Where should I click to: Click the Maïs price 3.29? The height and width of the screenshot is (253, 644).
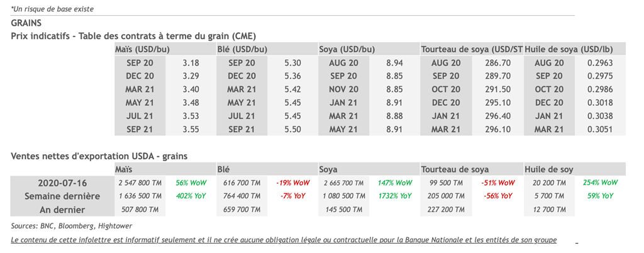(x=191, y=76)
